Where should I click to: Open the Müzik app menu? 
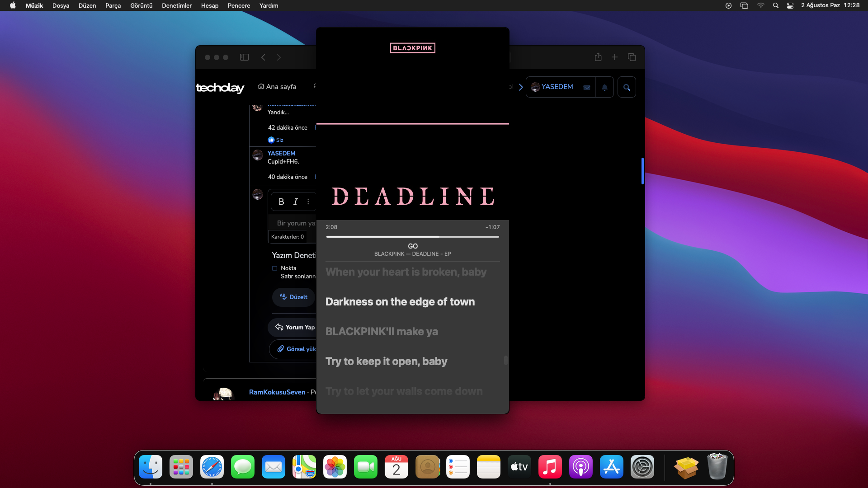pos(34,5)
